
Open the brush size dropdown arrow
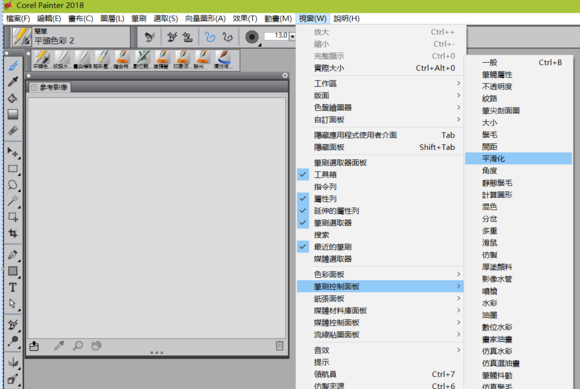click(x=292, y=36)
